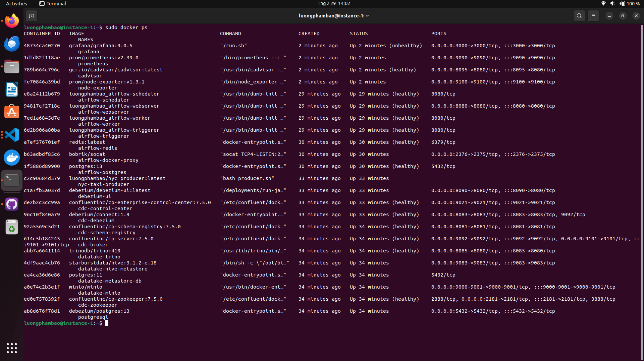Image resolution: width=644 pixels, height=361 pixels.
Task: Select the Terminal icon in the dock
Action: (x=12, y=180)
